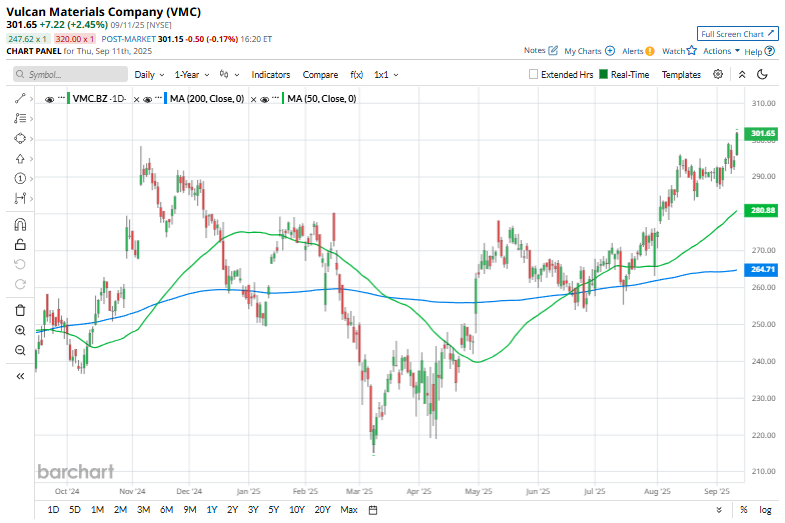785x523 pixels.
Task: Click the 264.71 MA 200 value label
Action: (761, 269)
